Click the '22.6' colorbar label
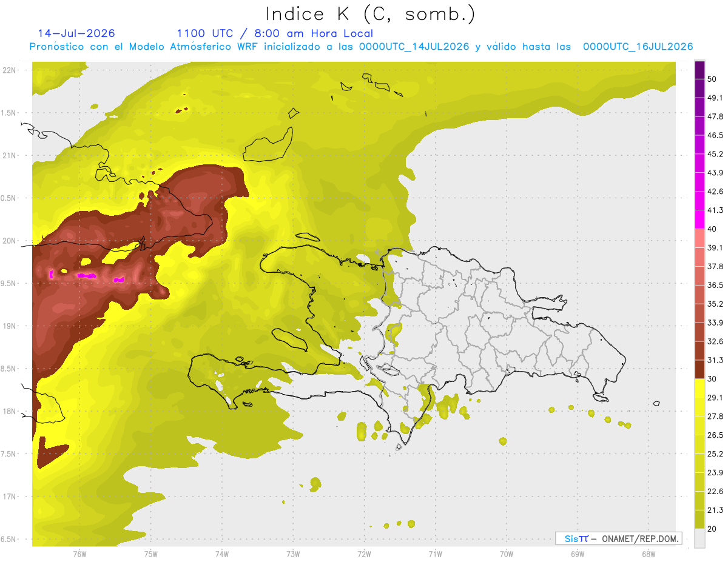The height and width of the screenshot is (562, 728). tap(715, 492)
